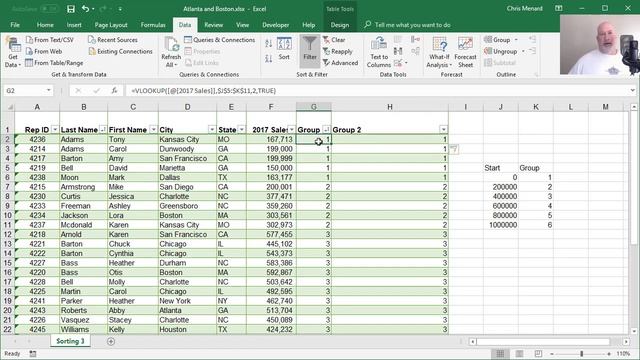Image resolution: width=640 pixels, height=360 pixels.
Task: Click the 1000000 start value
Action: coord(501,225)
